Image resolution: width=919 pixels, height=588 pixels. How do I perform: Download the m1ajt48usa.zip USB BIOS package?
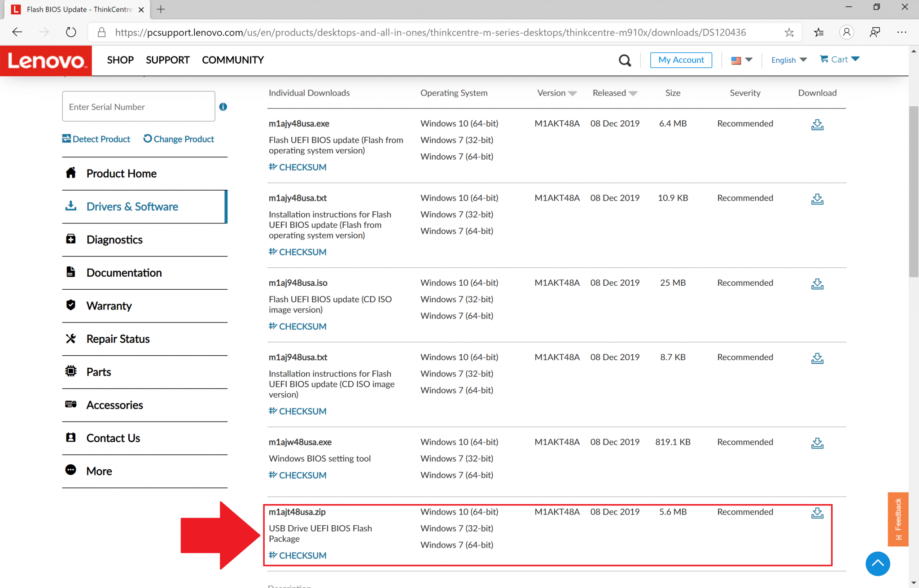tap(817, 513)
